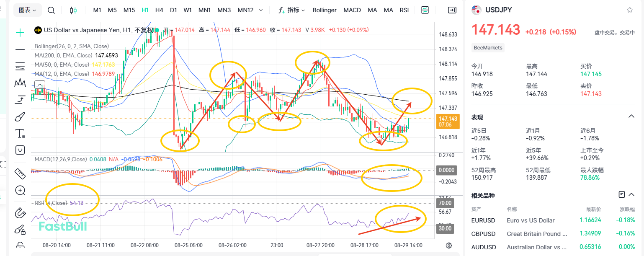Image resolution: width=644 pixels, height=256 pixels.
Task: Change the candlestick chart type
Action: 73,10
